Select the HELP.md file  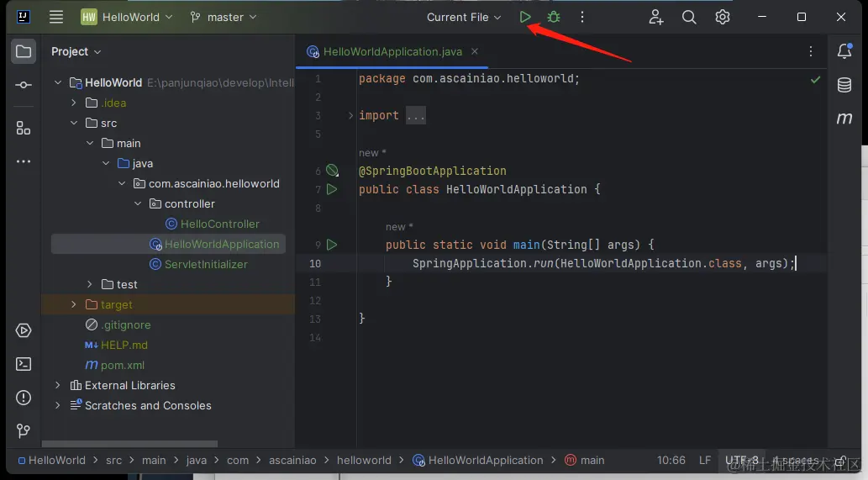pyautogui.click(x=124, y=345)
